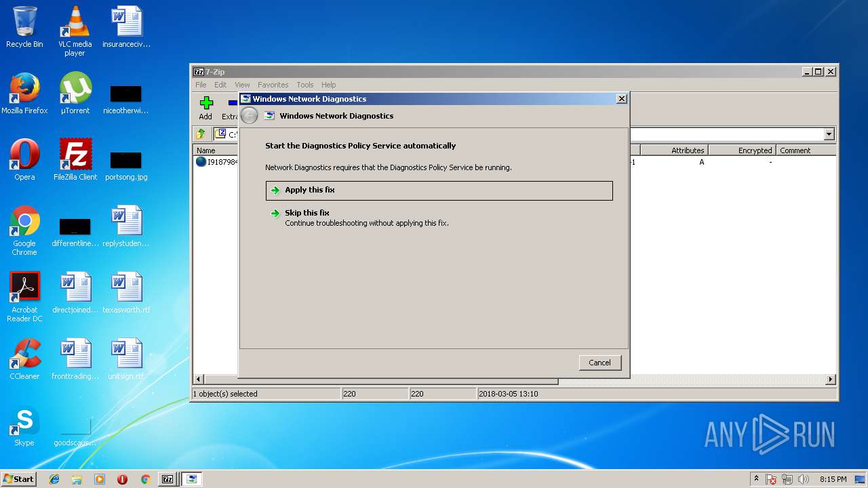868x488 pixels.
Task: Select the insuranceciv document on desktop
Action: click(x=126, y=27)
